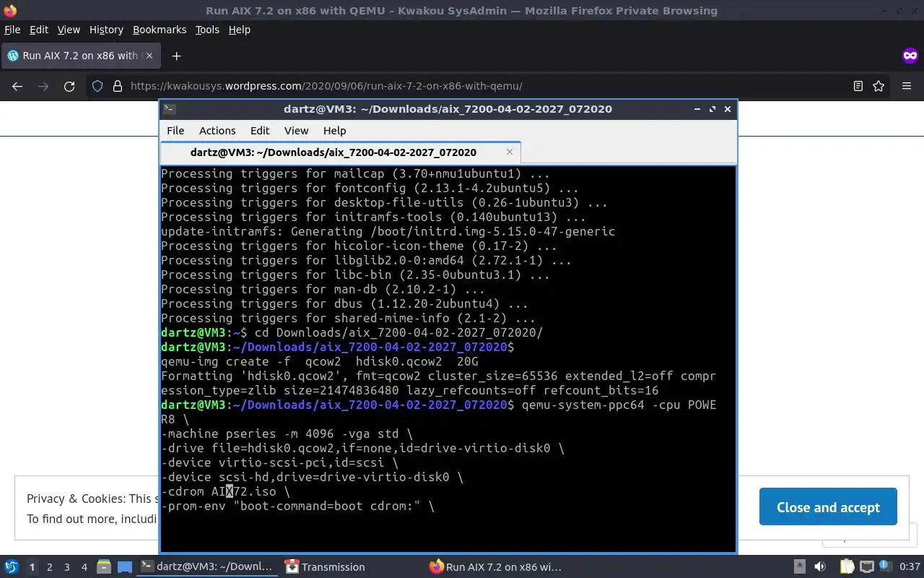The height and width of the screenshot is (578, 924).
Task: Open the LXQt start menu icon
Action: (x=11, y=567)
